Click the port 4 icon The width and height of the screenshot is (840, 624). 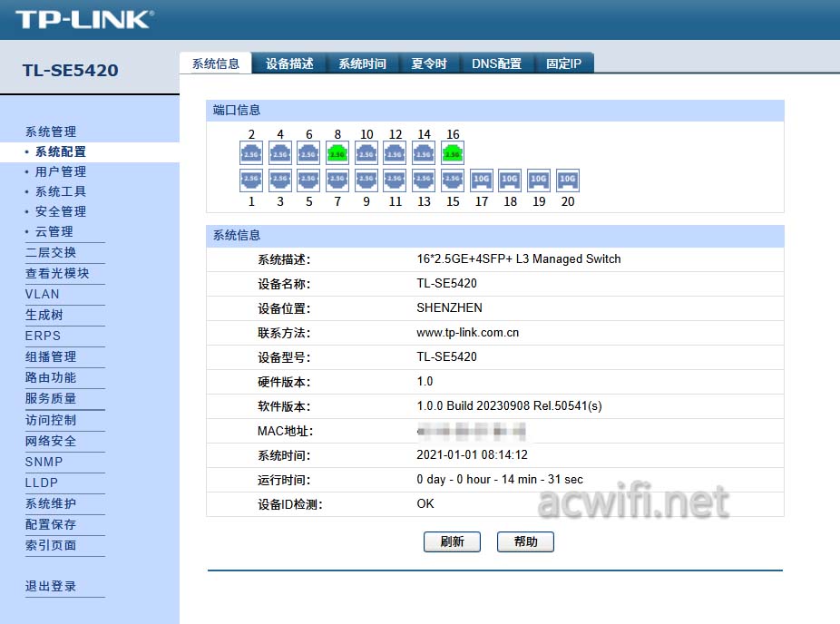tap(280, 153)
